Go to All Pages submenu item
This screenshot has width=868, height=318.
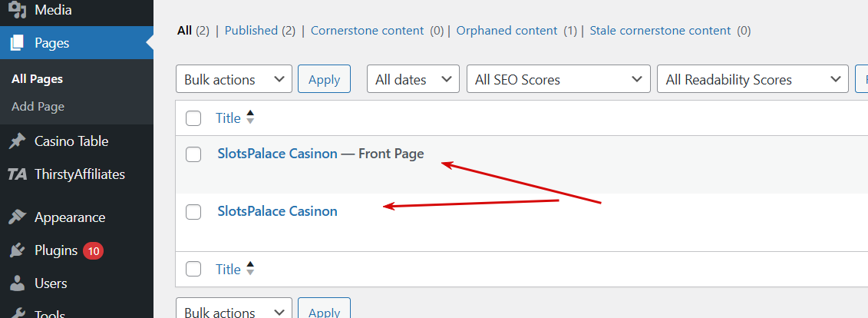[37, 78]
